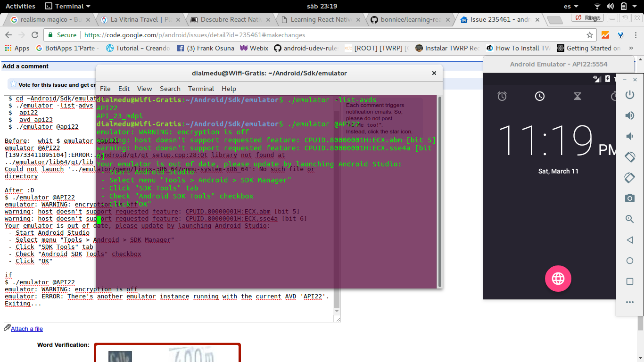Switch to the alarm tab in Clock app
This screenshot has height=362, width=644.
[x=502, y=96]
